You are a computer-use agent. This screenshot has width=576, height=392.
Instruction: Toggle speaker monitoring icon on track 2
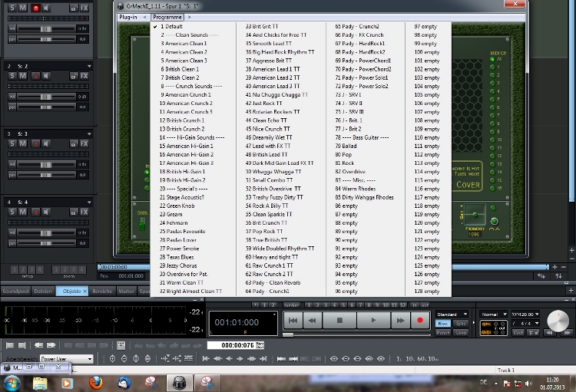[48, 76]
